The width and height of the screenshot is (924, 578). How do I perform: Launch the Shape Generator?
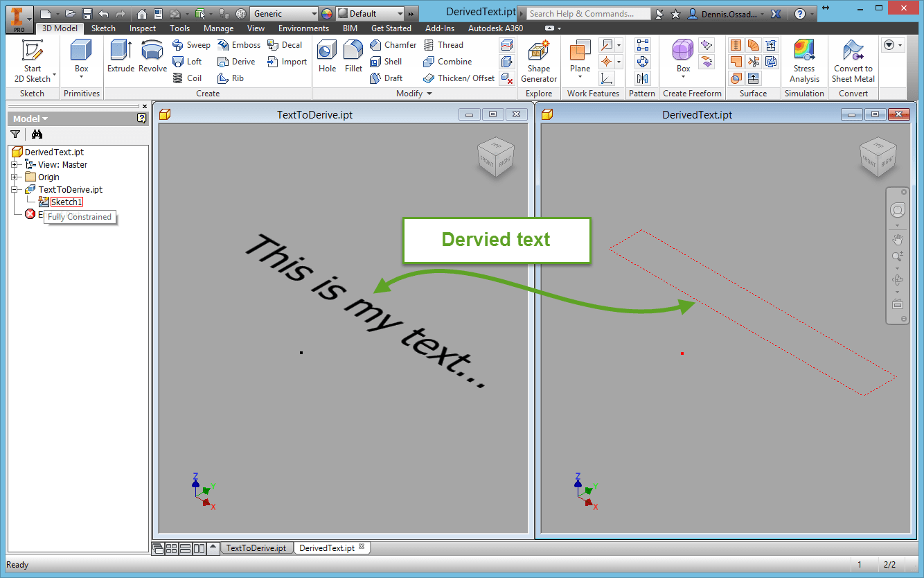coord(539,59)
